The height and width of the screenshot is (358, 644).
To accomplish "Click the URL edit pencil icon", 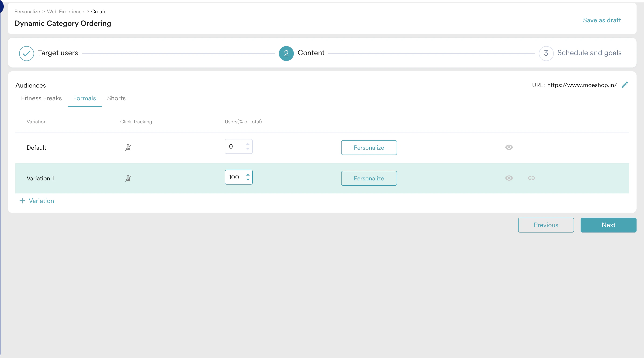I will coord(624,85).
